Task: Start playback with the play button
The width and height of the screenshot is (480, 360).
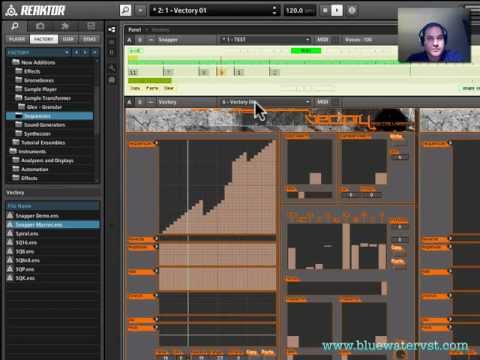Action: [337, 10]
